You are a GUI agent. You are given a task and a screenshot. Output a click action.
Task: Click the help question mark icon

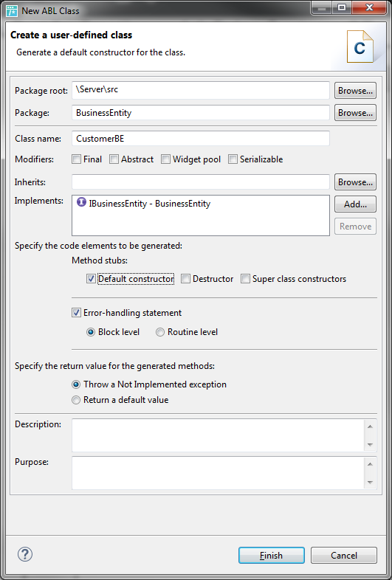(25, 554)
